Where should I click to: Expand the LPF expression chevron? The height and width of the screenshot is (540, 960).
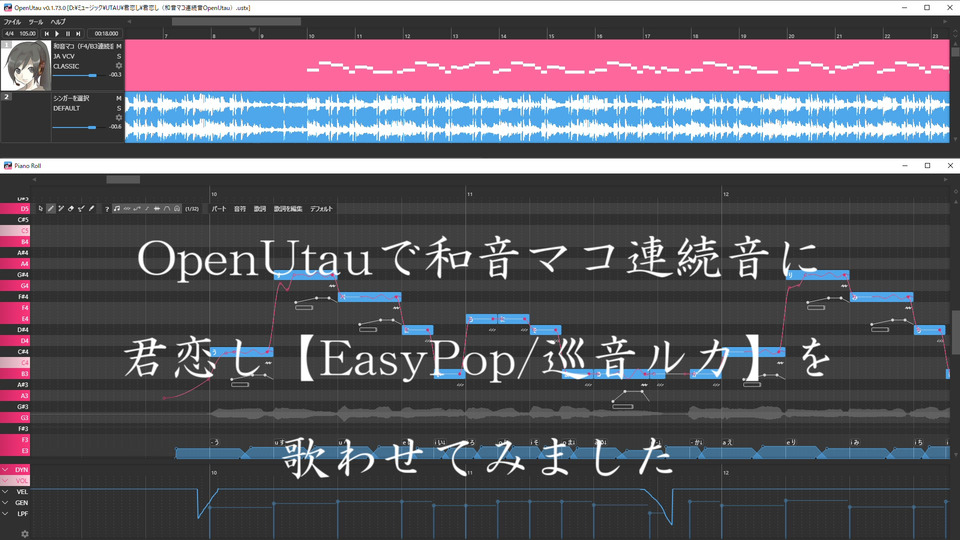[x=6, y=514]
